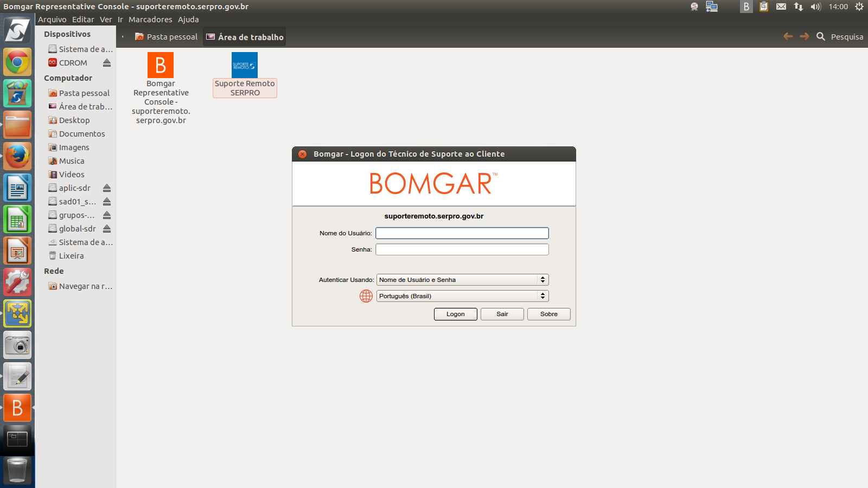Click the Bomgar indicator in top panel
This screenshot has width=868, height=488.
[746, 7]
